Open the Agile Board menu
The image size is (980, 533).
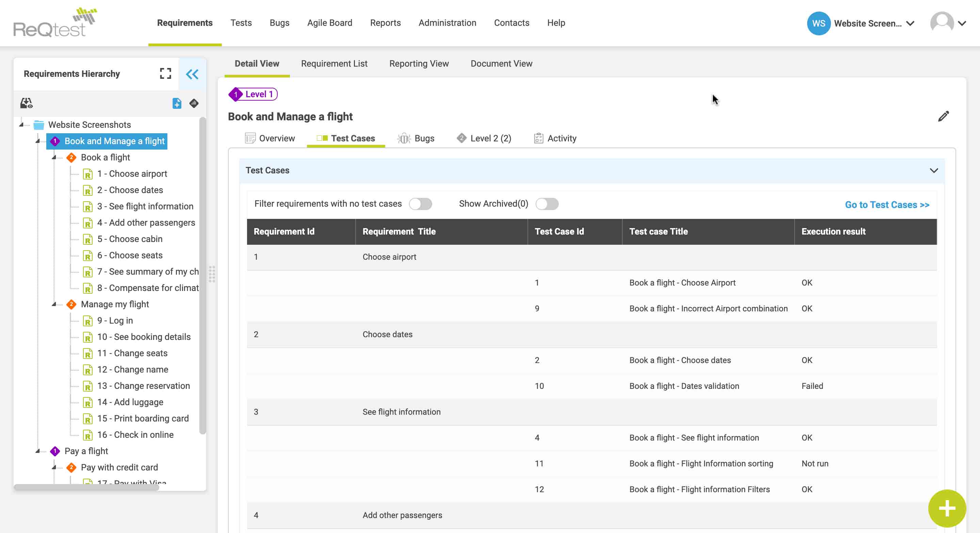[x=329, y=23]
